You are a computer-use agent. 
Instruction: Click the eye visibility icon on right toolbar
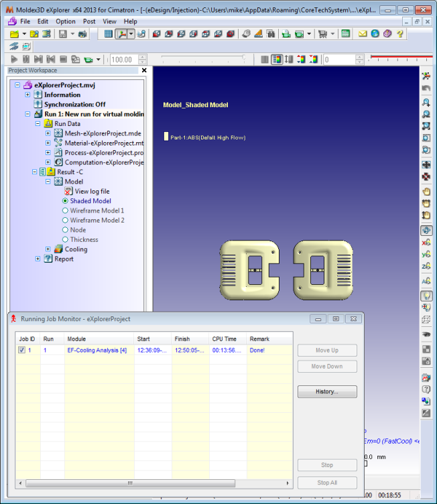[426, 334]
